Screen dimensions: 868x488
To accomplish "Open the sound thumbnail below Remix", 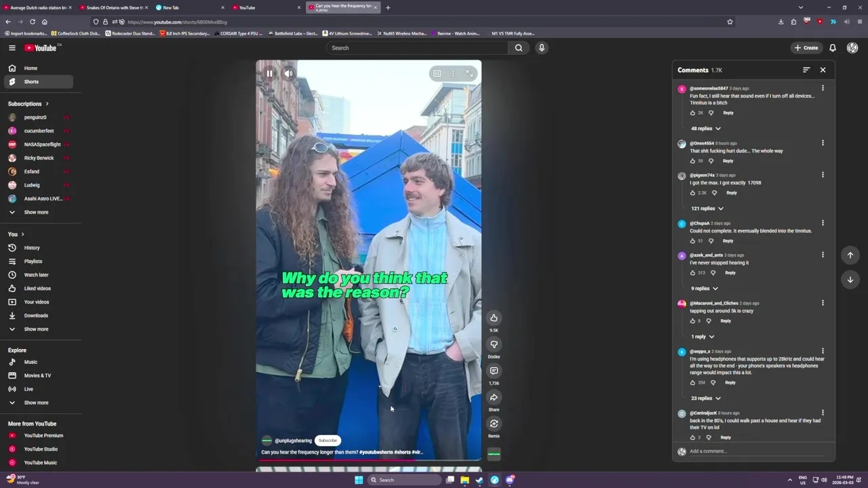I will [x=494, y=453].
